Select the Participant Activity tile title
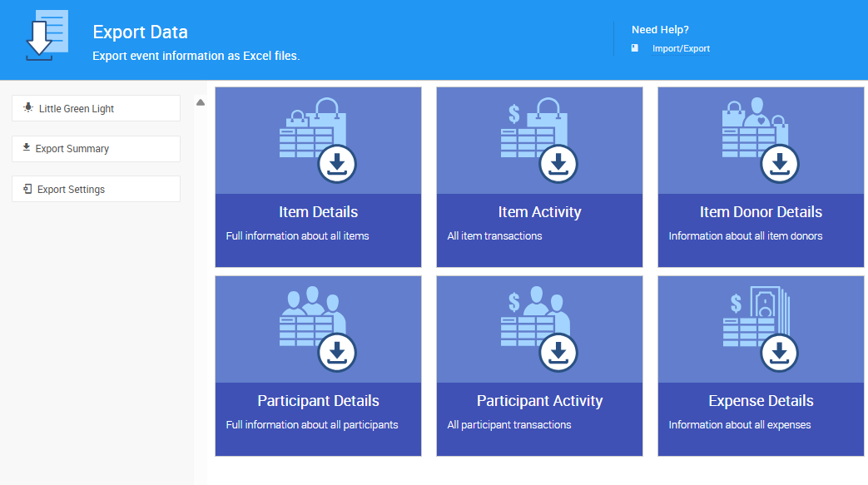Viewport: 868px width, 485px height. (539, 401)
